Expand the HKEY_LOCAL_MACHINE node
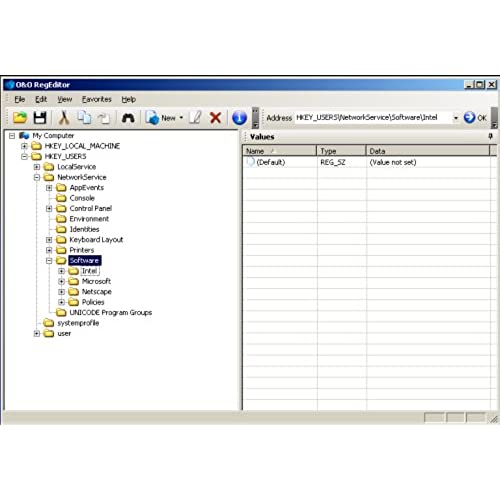This screenshot has width=500, height=500. (24, 146)
